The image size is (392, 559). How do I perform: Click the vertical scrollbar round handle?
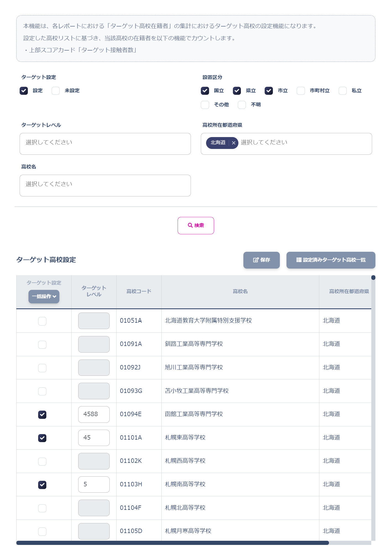coord(373,277)
